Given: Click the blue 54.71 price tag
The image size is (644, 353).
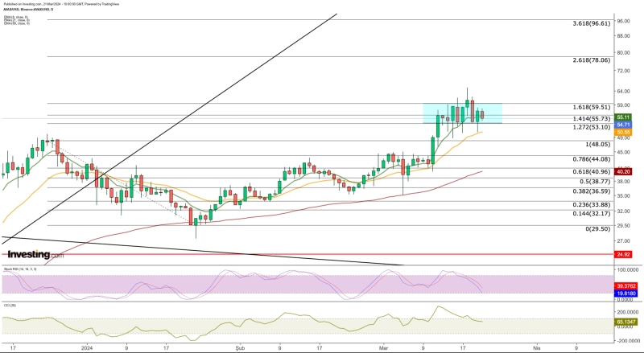Looking at the screenshot, I should click(622, 125).
